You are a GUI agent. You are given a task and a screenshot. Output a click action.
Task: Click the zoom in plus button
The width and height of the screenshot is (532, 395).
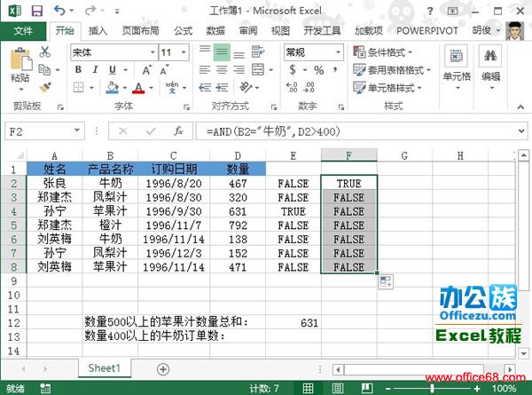477,388
